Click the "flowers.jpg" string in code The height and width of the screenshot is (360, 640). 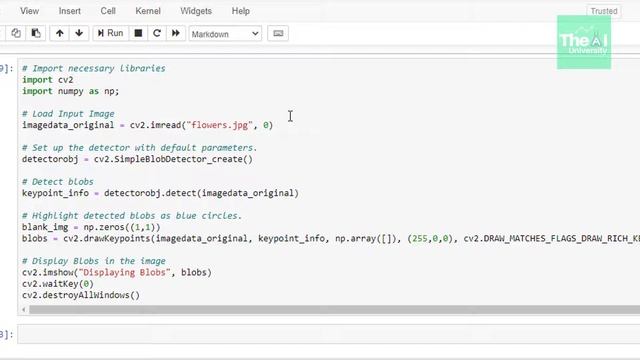click(x=220, y=125)
